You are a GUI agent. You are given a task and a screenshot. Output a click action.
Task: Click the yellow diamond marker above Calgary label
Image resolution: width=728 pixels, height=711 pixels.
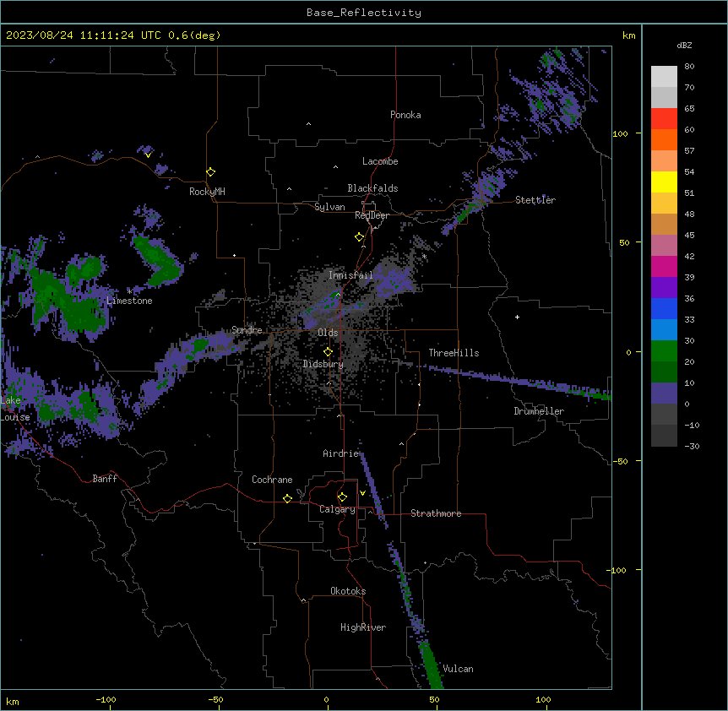(x=342, y=497)
